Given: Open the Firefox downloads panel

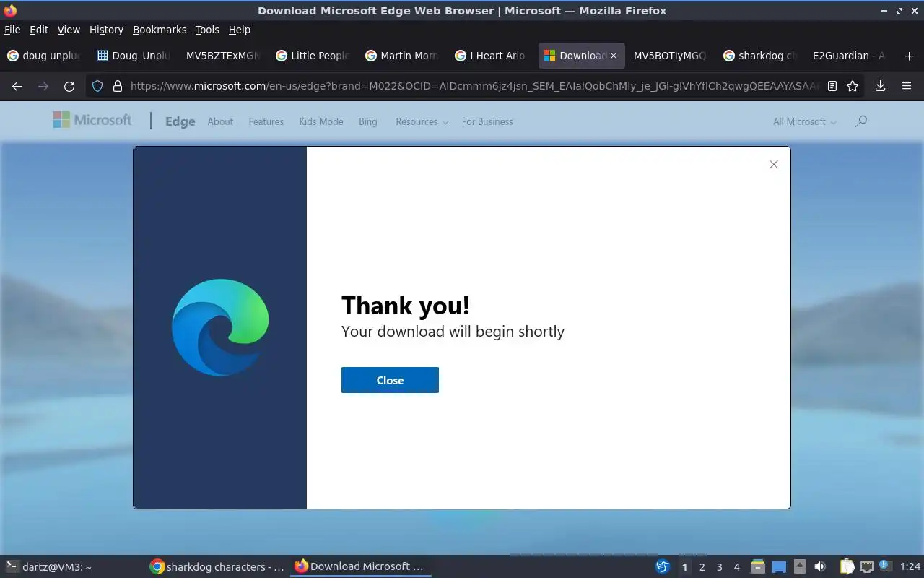Looking at the screenshot, I should [881, 86].
